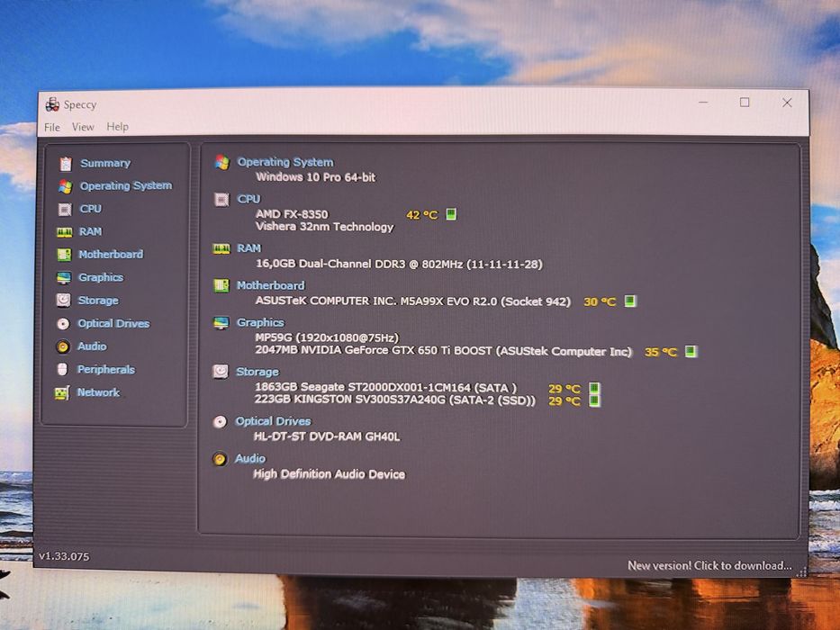Click the green CPU temperature indicator
The width and height of the screenshot is (840, 630).
[x=451, y=214]
